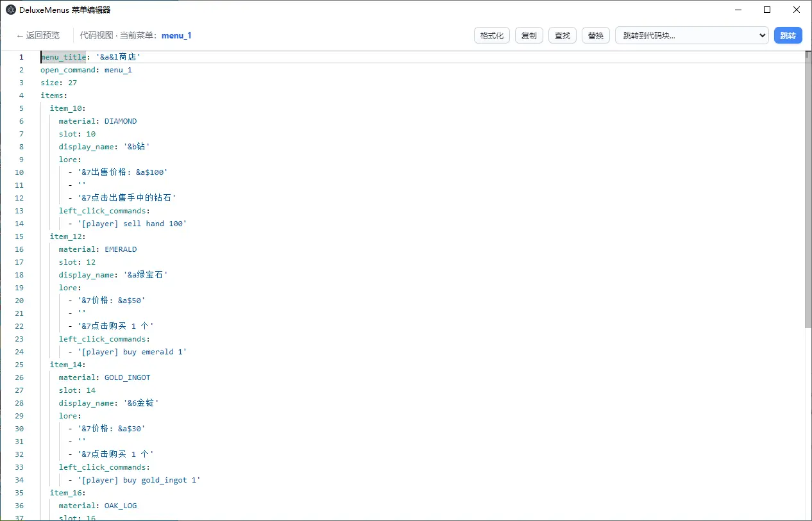Close the DeluxeMenus editor window
The image size is (812, 521).
coord(797,10)
